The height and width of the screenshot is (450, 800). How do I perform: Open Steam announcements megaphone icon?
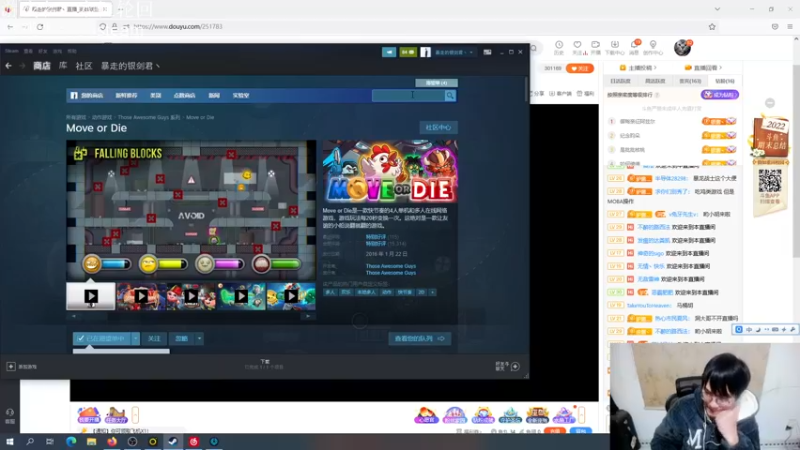coord(389,52)
